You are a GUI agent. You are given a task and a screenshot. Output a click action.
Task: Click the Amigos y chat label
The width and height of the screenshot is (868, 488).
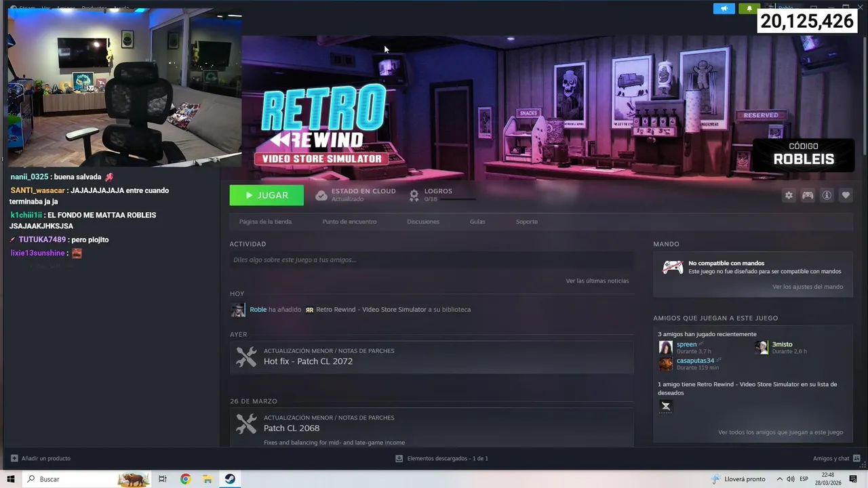pyautogui.click(x=831, y=458)
